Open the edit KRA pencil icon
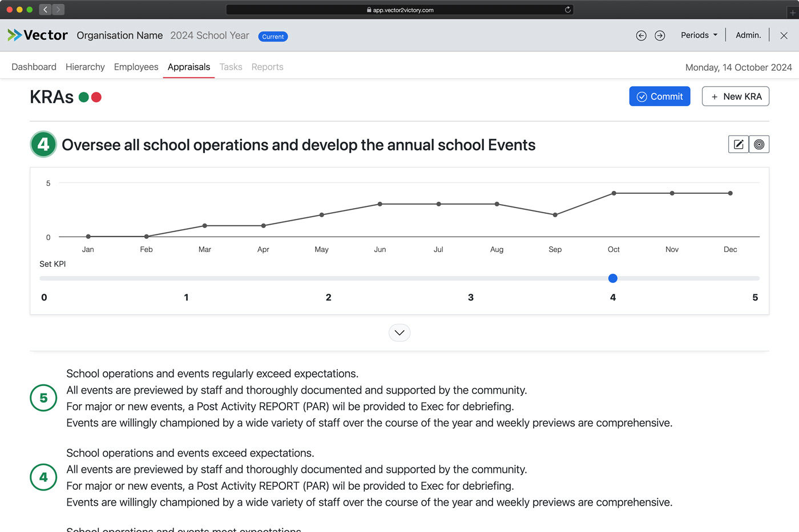Screen dimensions: 799x532 tap(739, 144)
